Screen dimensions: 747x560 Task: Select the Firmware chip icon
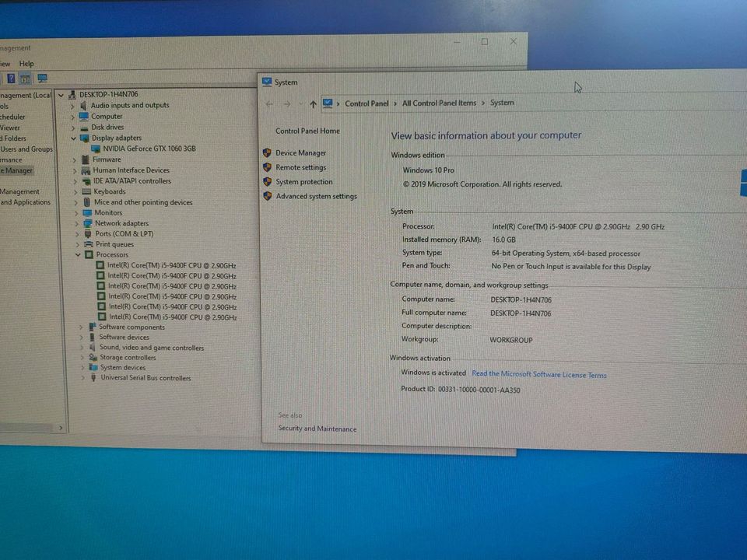86,159
